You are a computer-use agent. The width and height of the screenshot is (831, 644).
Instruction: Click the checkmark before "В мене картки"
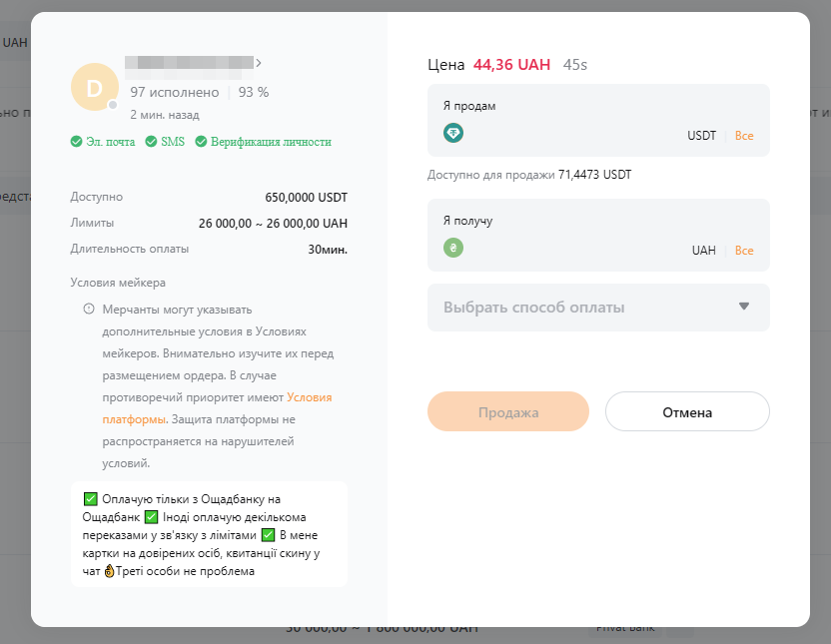[268, 535]
